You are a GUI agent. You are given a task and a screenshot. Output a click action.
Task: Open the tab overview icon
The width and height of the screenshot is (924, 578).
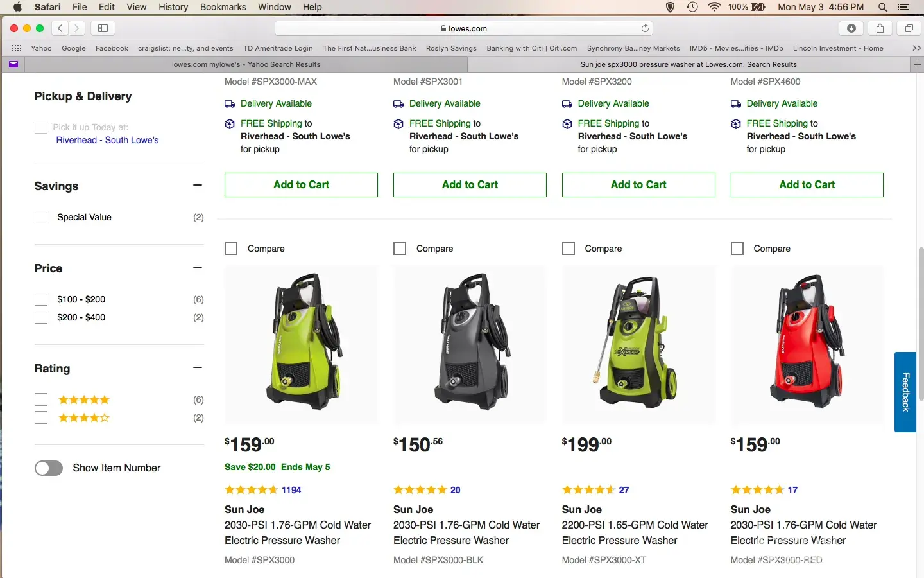pyautogui.click(x=909, y=28)
